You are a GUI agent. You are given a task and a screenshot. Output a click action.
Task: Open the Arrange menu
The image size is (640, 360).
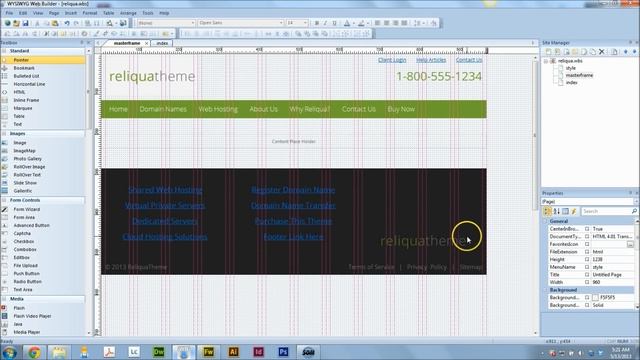(128, 13)
